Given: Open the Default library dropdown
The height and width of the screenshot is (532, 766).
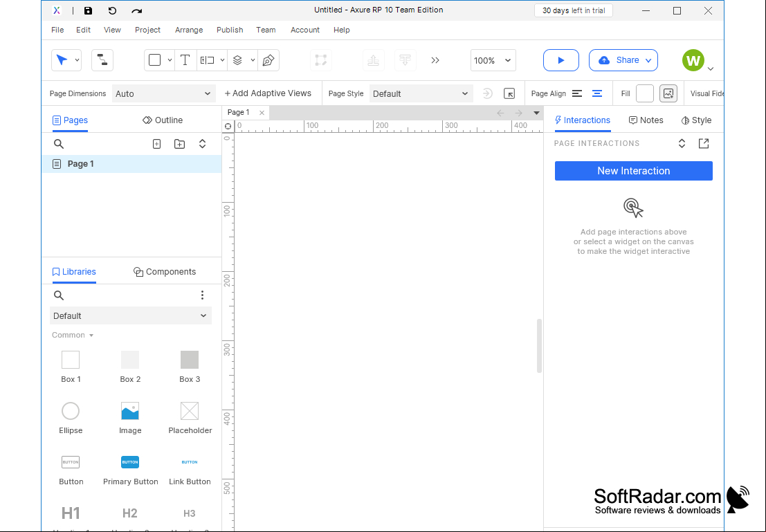Looking at the screenshot, I should tap(131, 315).
